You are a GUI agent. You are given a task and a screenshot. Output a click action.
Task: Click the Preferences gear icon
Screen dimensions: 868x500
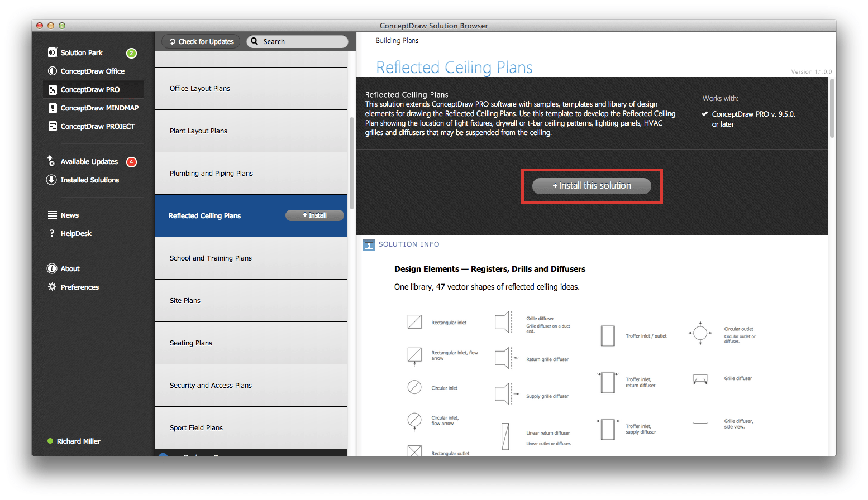(52, 287)
